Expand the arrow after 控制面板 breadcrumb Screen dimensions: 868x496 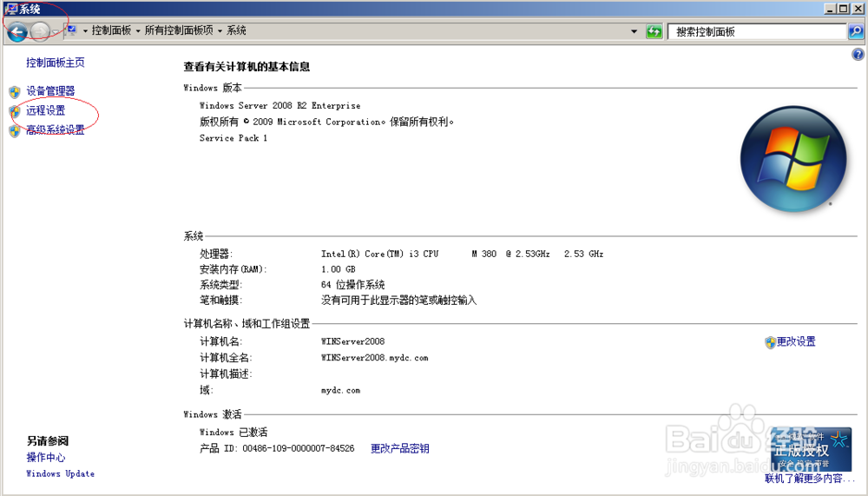[x=138, y=31]
